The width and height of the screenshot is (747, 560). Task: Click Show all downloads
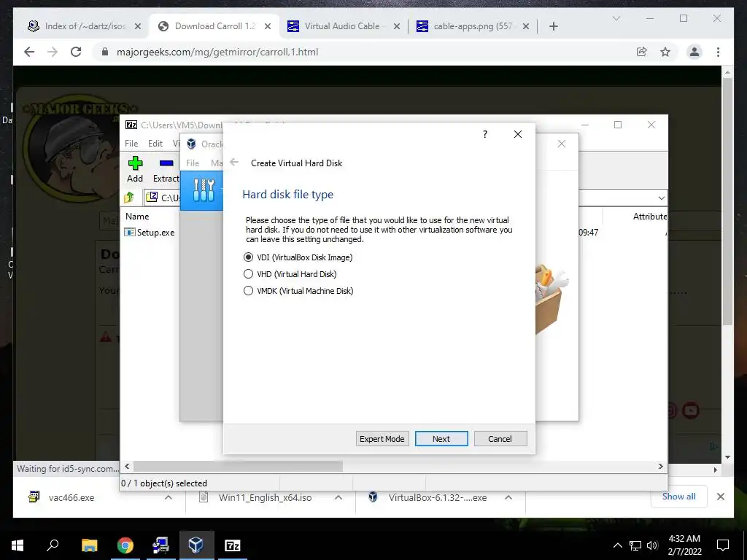(x=679, y=497)
